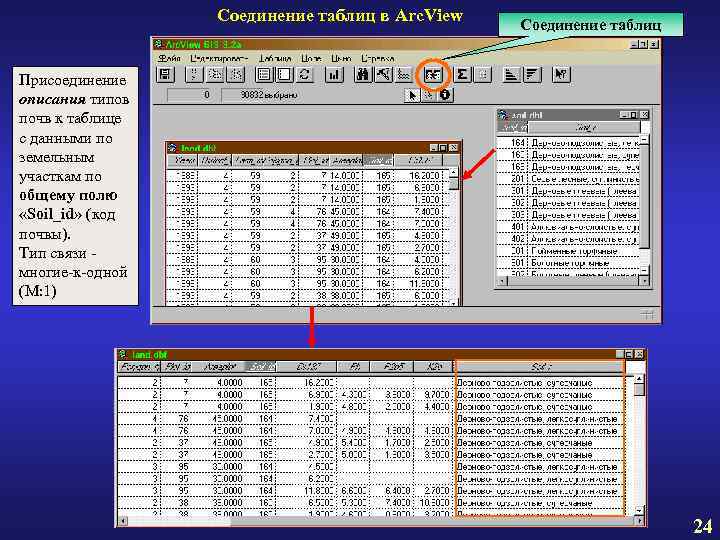720x540 pixels.
Task: Select the pointer Select tool
Action: [x=412, y=96]
